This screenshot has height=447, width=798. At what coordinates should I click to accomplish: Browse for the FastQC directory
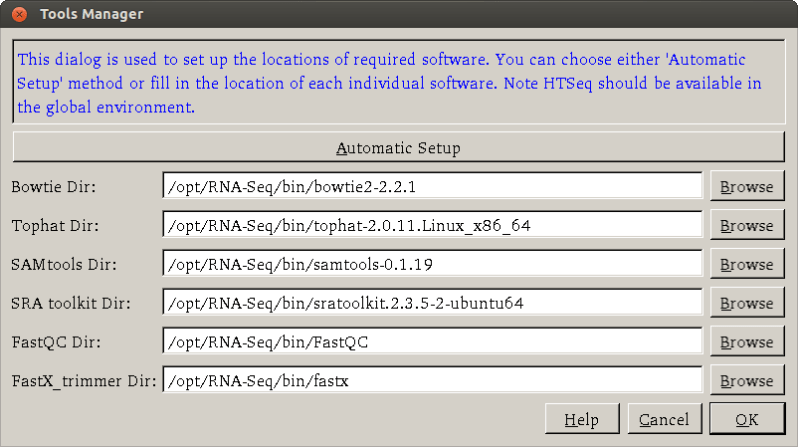click(747, 341)
